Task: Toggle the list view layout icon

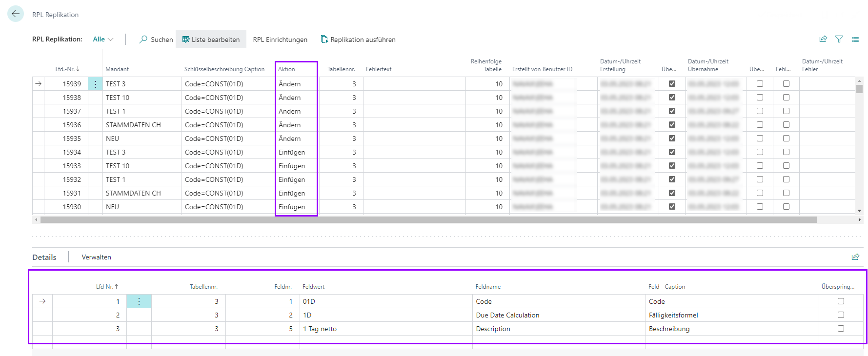Action: (855, 39)
